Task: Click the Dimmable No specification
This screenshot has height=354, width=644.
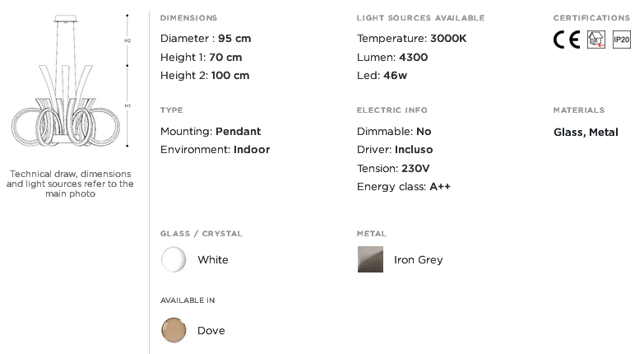Action: click(x=394, y=132)
